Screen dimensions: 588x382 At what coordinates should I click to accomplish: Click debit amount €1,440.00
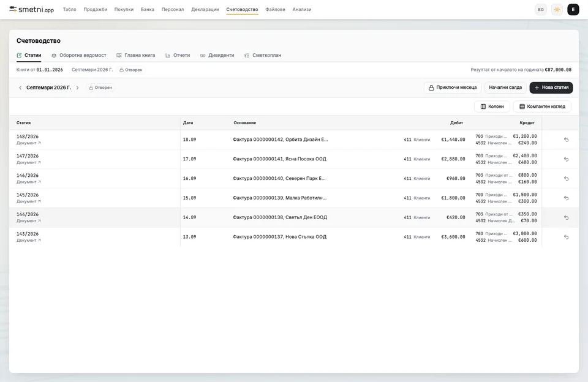point(453,140)
